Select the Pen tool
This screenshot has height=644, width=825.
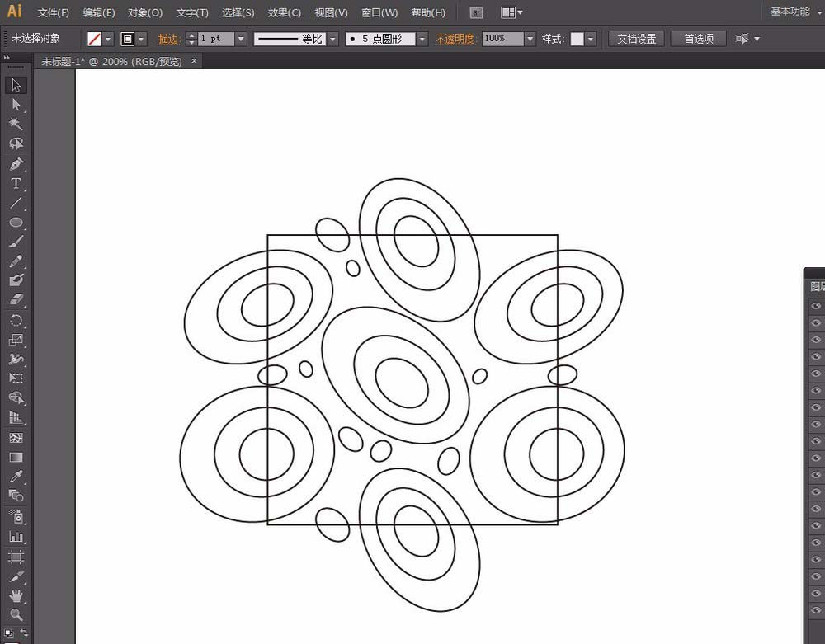[16, 164]
